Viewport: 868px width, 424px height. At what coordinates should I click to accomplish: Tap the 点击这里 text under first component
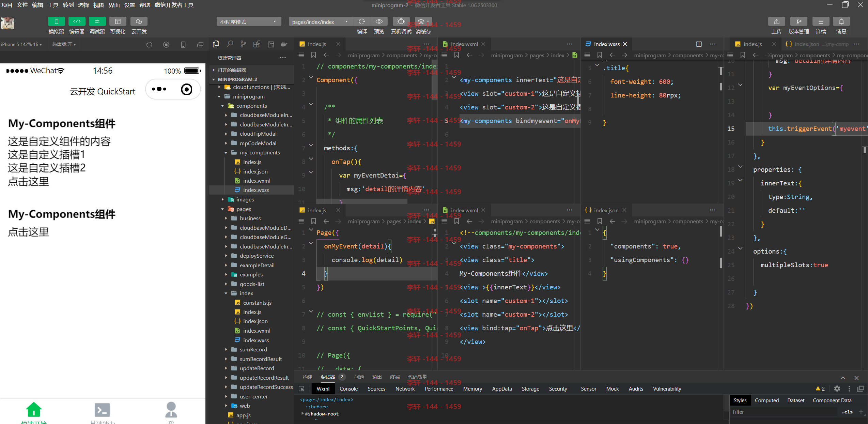point(29,181)
